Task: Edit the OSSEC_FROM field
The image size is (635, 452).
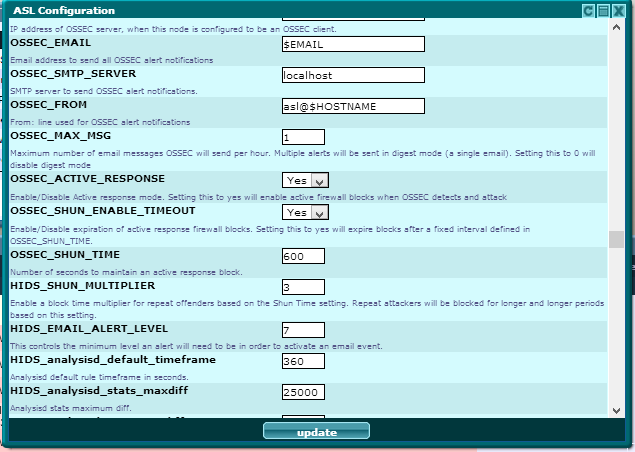Action: coord(353,106)
